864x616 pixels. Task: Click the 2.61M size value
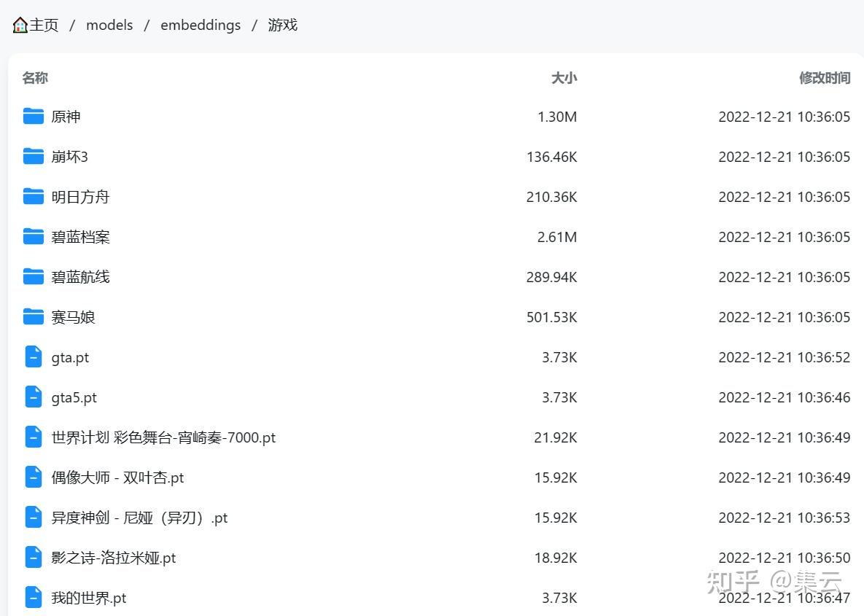[x=557, y=237]
